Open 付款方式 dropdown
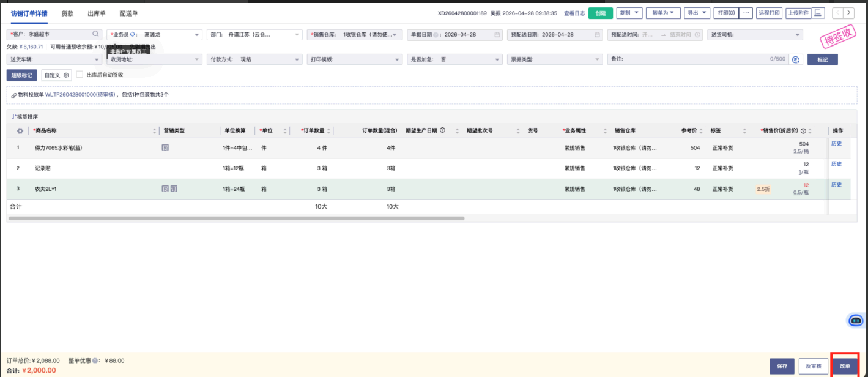Viewport: 868px width, 377px height. (254, 59)
